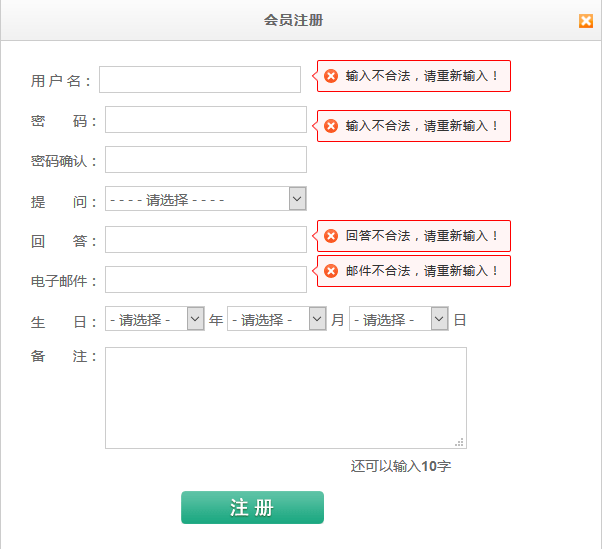This screenshot has height=549, width=602.
Task: Click inside the 备注 textarea
Action: 286,398
